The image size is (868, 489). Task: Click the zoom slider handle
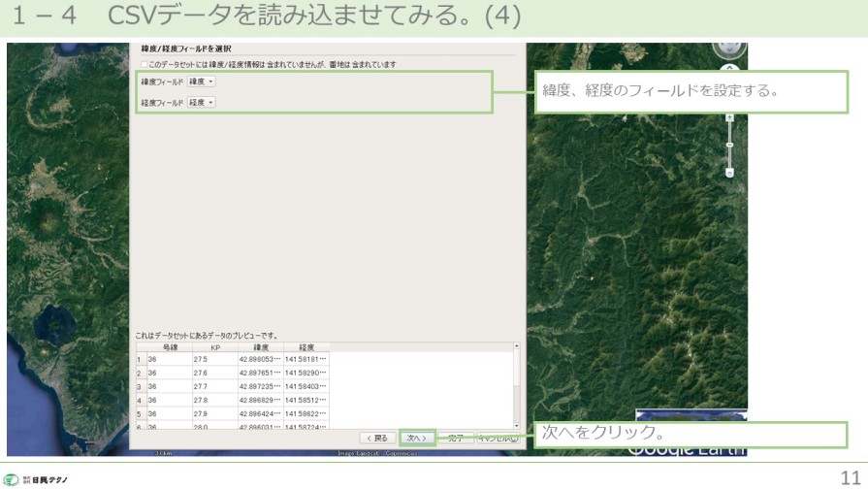pyautogui.click(x=728, y=144)
